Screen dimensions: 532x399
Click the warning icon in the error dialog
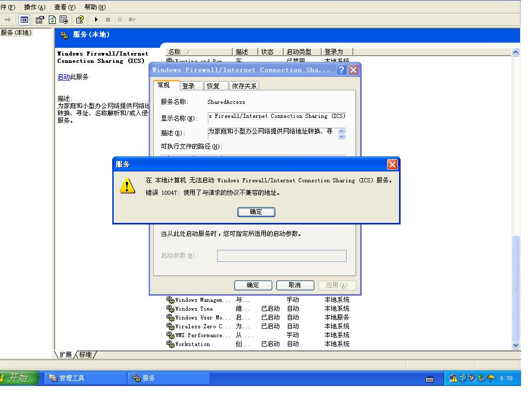point(128,185)
